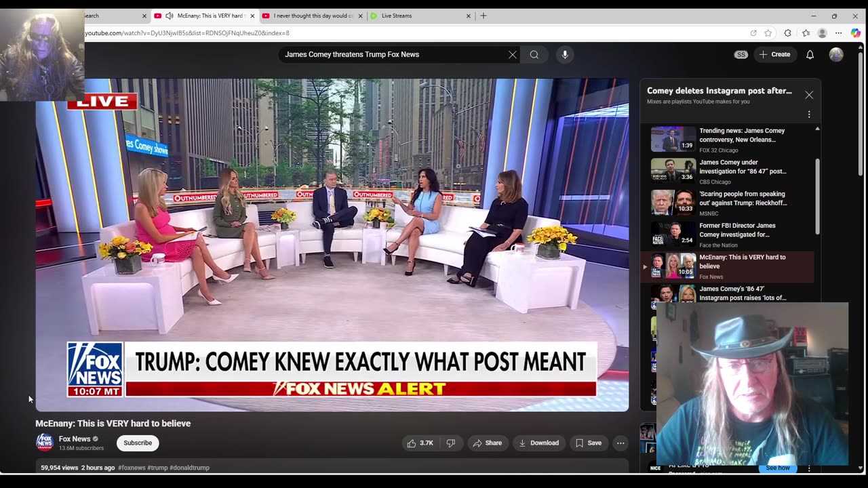The height and width of the screenshot is (488, 868).
Task: Switch to 'I never thought this day would' tab
Action: pyautogui.click(x=313, y=16)
